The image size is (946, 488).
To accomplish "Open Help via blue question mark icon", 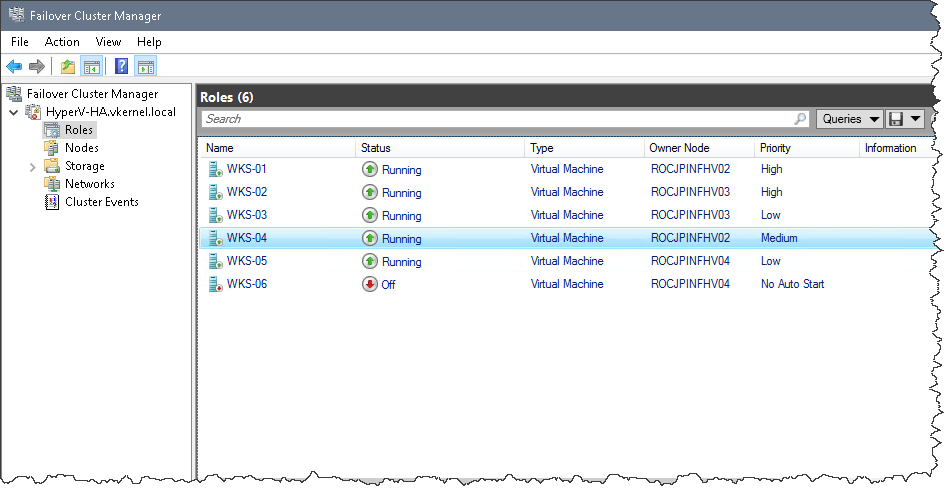I will 121,66.
